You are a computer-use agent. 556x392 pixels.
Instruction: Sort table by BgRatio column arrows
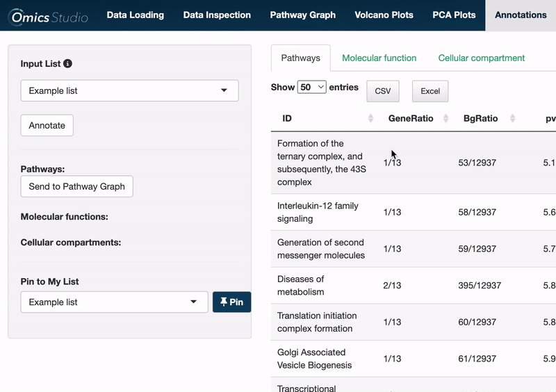[512, 119]
